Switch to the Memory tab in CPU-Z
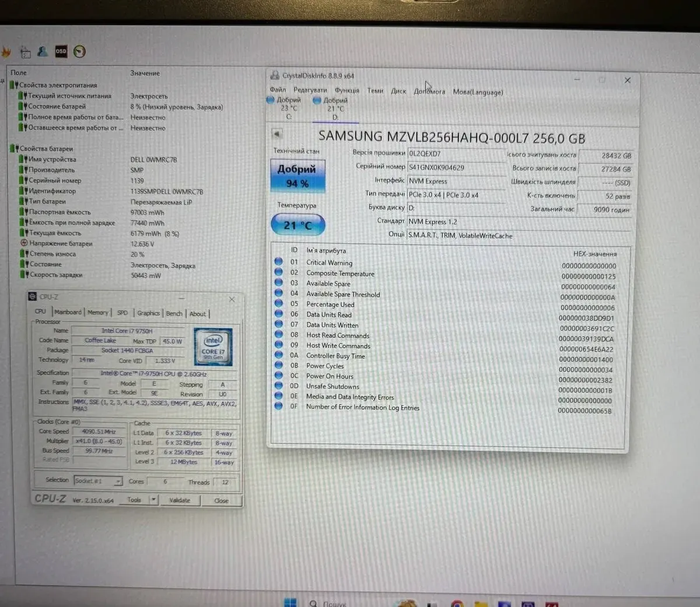Screen dimensions: 700x607 tap(97, 313)
